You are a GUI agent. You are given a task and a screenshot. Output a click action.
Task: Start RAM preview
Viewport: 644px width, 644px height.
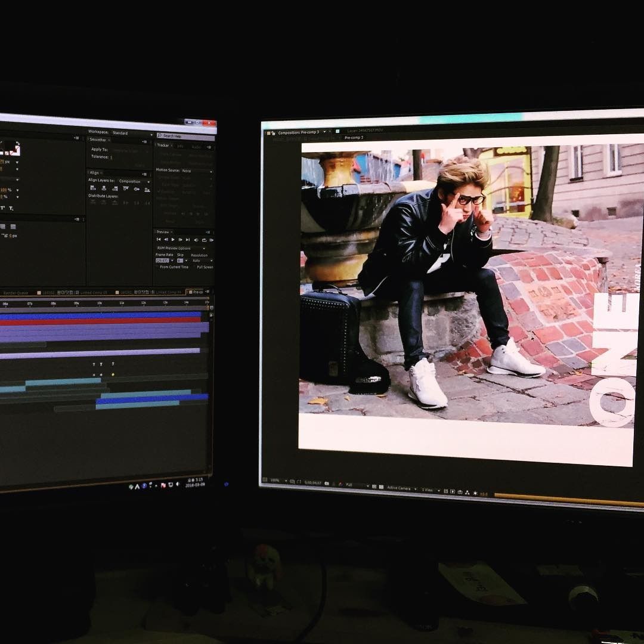211,240
